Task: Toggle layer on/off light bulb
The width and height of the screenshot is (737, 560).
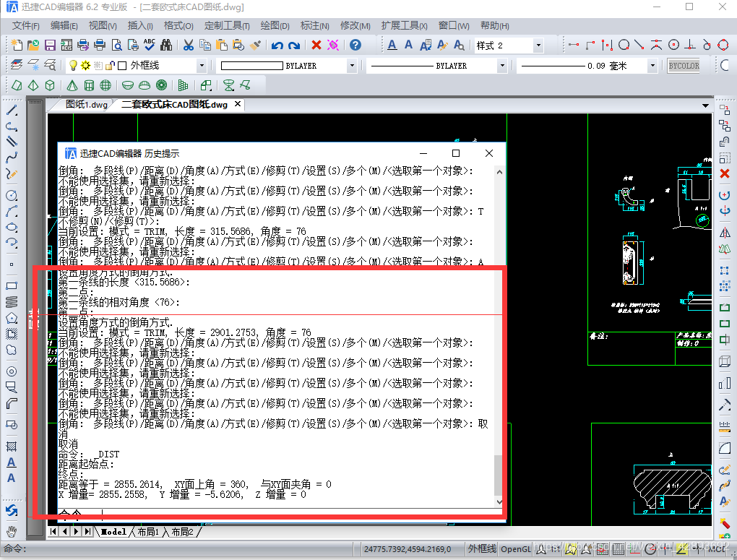Action: tap(73, 65)
